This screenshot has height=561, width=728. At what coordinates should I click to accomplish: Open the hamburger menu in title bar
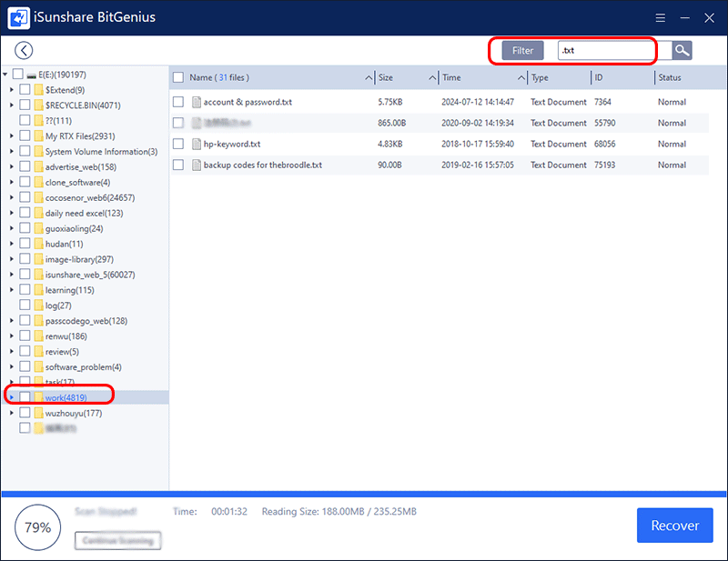point(659,17)
